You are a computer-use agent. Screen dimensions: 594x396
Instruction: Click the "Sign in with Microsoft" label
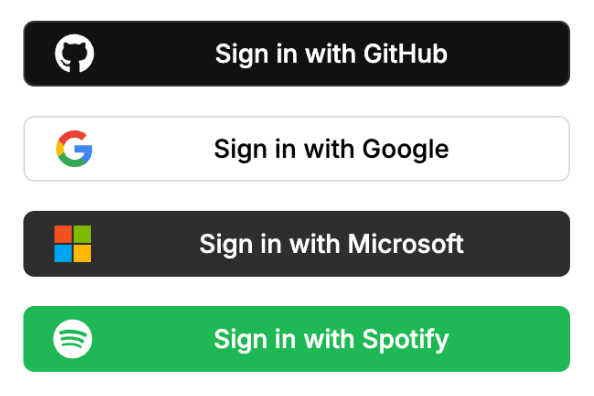pyautogui.click(x=331, y=244)
